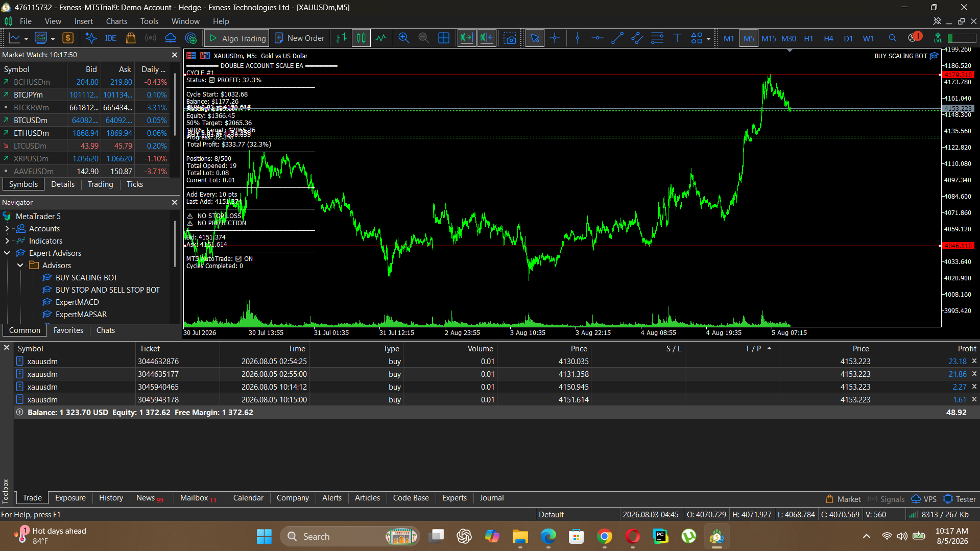Close the Market Watch panel
Screen dimensions: 980x551
pos(175,55)
